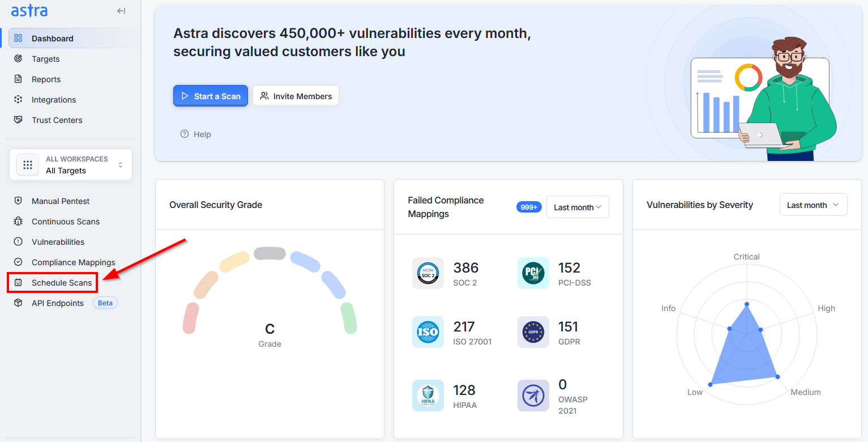868x442 pixels.
Task: Click the All Workspaces grid icon
Action: click(x=28, y=165)
